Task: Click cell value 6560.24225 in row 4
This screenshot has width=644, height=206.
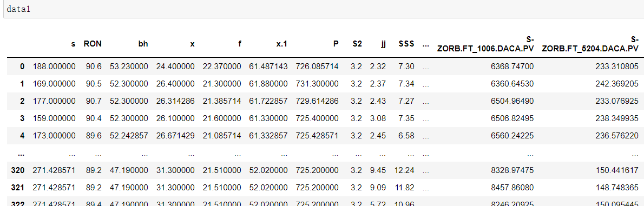Action: pyautogui.click(x=514, y=135)
